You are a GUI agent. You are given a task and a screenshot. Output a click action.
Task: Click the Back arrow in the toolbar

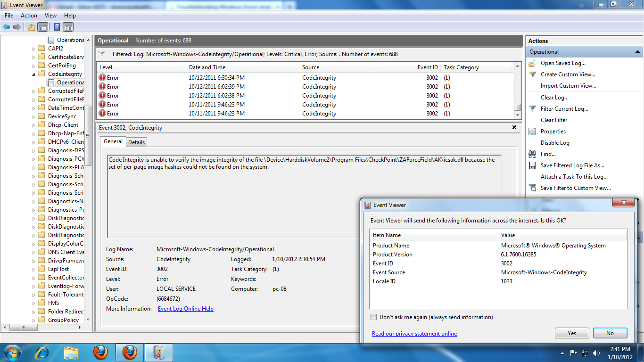point(6,27)
